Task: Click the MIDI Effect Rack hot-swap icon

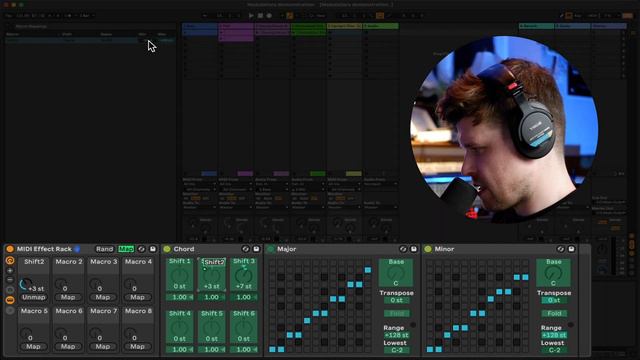Action: click(141, 249)
